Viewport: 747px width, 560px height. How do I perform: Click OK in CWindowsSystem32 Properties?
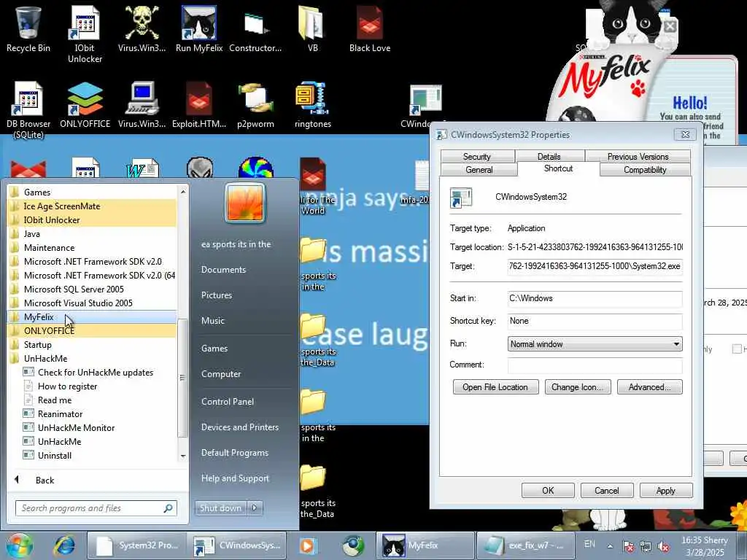[x=548, y=491]
